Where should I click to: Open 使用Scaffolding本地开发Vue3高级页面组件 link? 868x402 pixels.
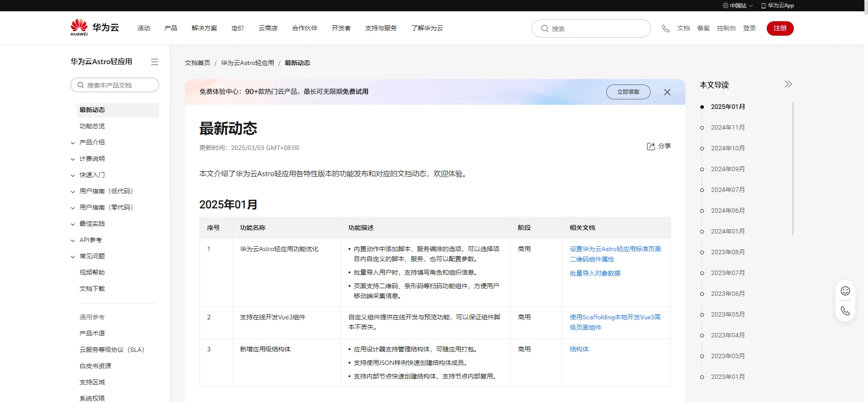tap(615, 323)
